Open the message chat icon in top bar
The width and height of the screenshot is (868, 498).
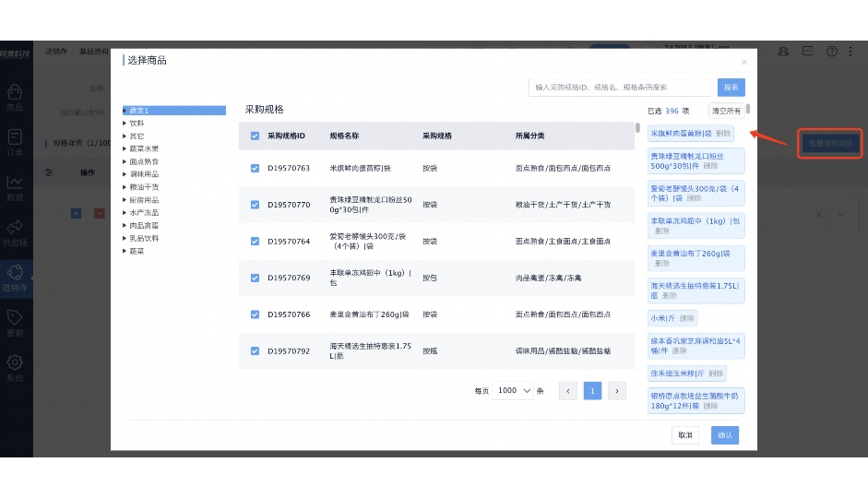(808, 52)
